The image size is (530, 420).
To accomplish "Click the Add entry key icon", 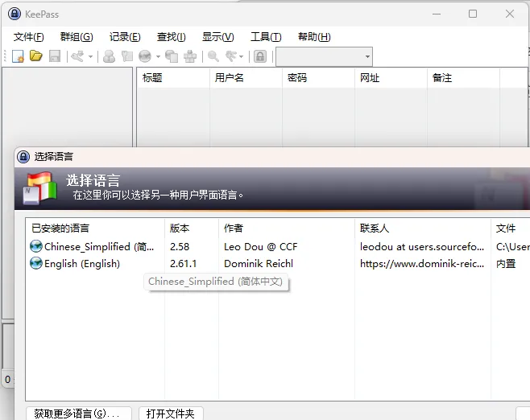I will 77,56.
